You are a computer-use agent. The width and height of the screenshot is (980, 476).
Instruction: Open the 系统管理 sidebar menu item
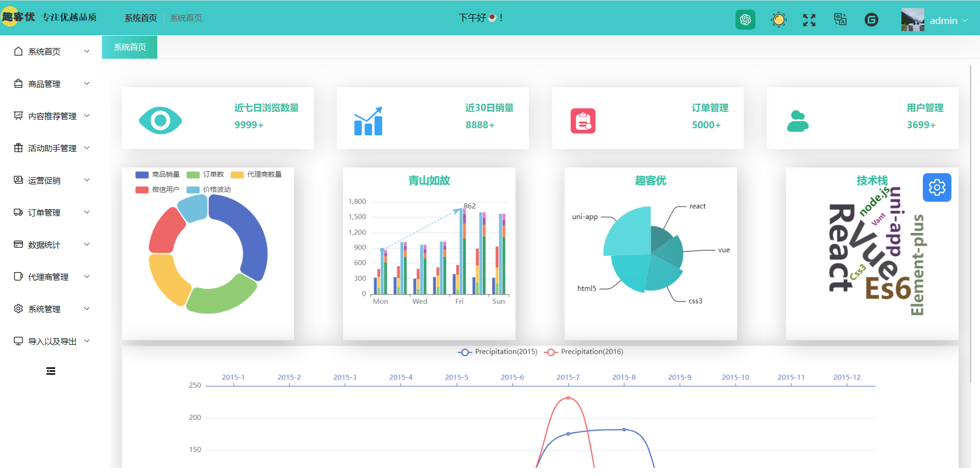pyautogui.click(x=51, y=309)
